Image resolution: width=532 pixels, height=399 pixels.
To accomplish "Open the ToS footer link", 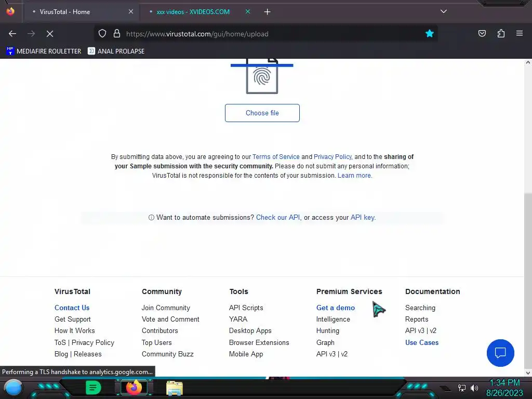I will [60, 343].
